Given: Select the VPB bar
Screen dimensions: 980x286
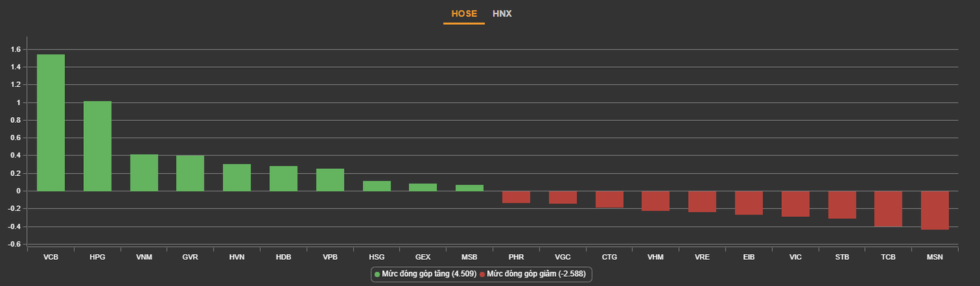Looking at the screenshot, I should [330, 179].
